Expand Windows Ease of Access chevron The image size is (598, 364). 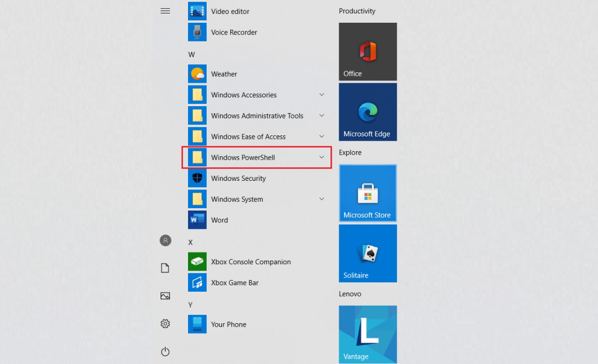pyautogui.click(x=322, y=136)
